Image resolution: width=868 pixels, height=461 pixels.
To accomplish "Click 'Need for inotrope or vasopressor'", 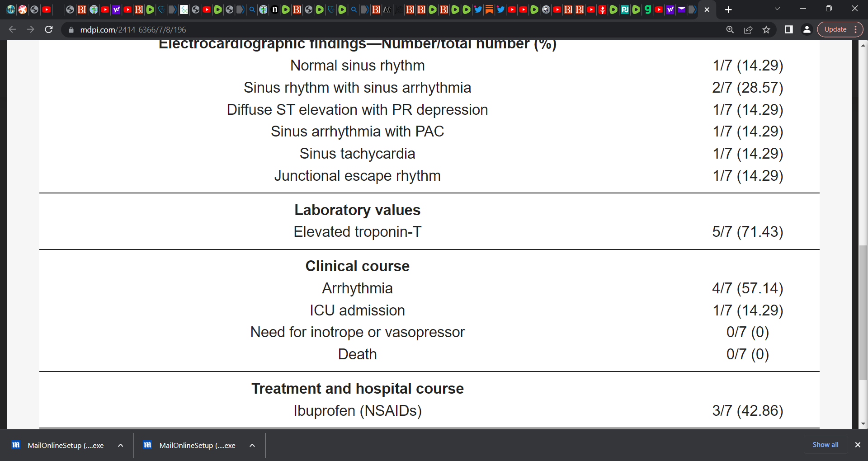I will pyautogui.click(x=357, y=332).
